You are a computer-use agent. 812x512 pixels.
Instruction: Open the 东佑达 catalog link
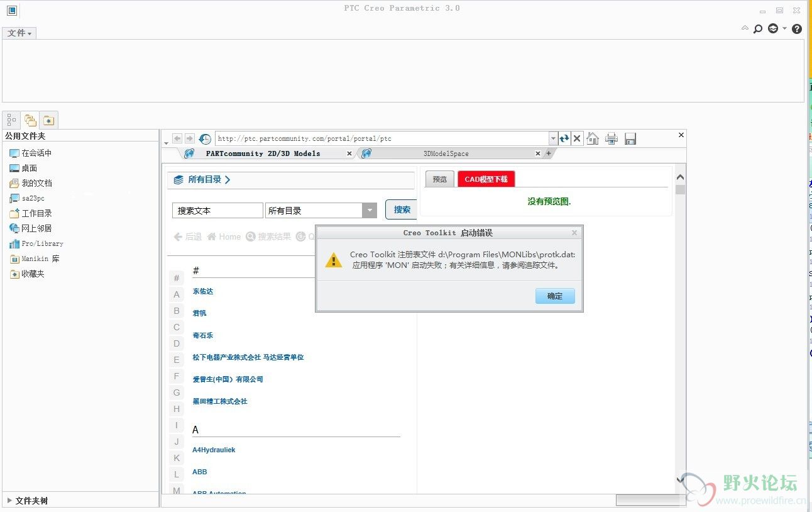(x=203, y=291)
